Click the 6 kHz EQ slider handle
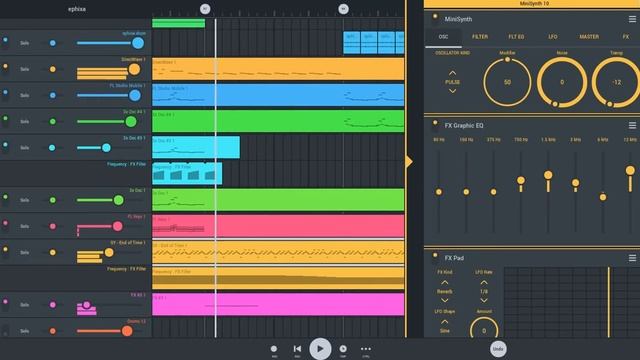The image size is (640, 360). tap(603, 197)
